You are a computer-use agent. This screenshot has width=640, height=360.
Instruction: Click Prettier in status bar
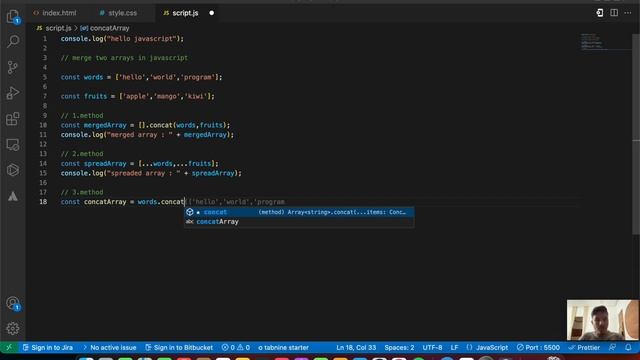pos(584,347)
